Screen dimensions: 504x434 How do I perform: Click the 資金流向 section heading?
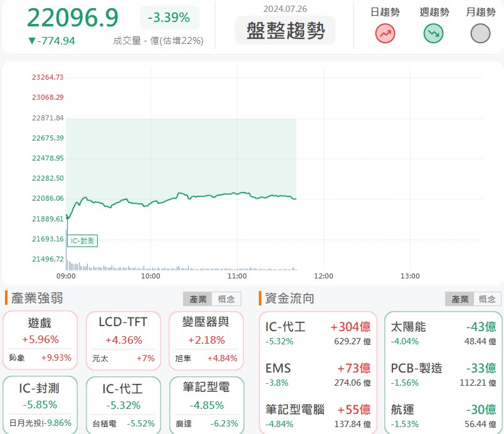coord(289,299)
